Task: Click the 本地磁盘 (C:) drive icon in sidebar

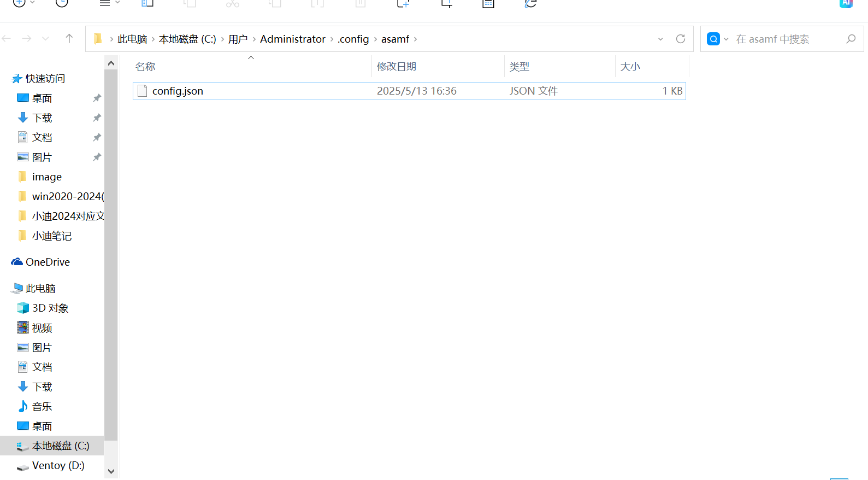Action: click(x=22, y=446)
